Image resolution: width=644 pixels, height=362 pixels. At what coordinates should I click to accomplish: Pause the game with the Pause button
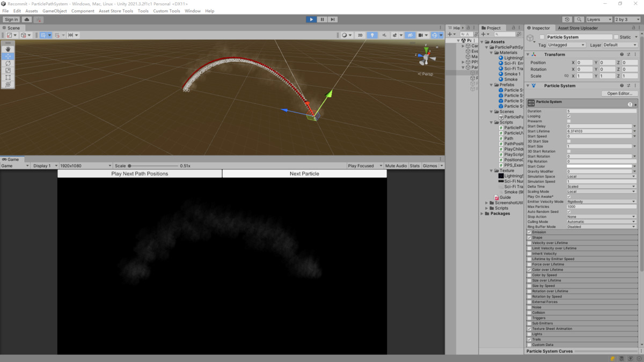pyautogui.click(x=322, y=19)
